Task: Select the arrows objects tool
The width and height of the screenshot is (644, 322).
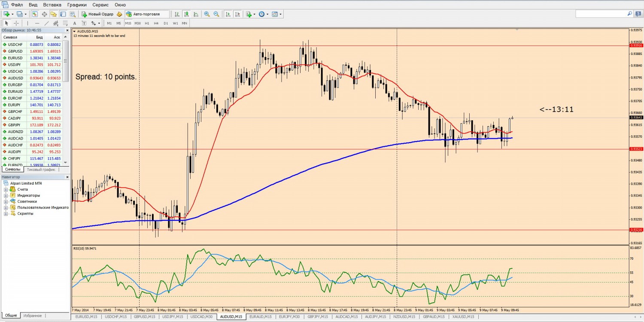Action: [x=93, y=23]
